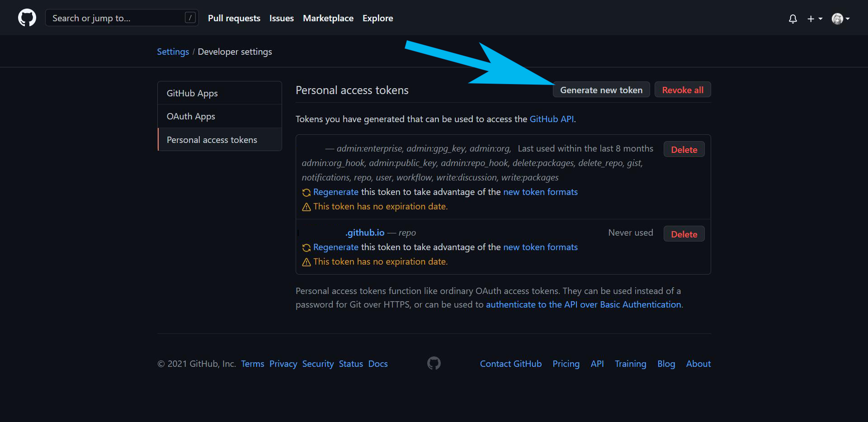868x422 pixels.
Task: Click the GitHub logo in the top navigation
Action: click(x=27, y=18)
